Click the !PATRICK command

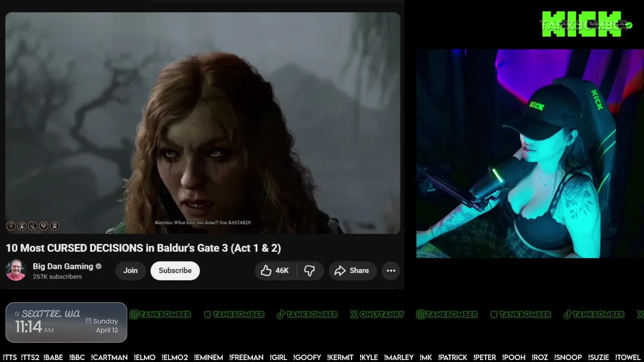pos(452,357)
